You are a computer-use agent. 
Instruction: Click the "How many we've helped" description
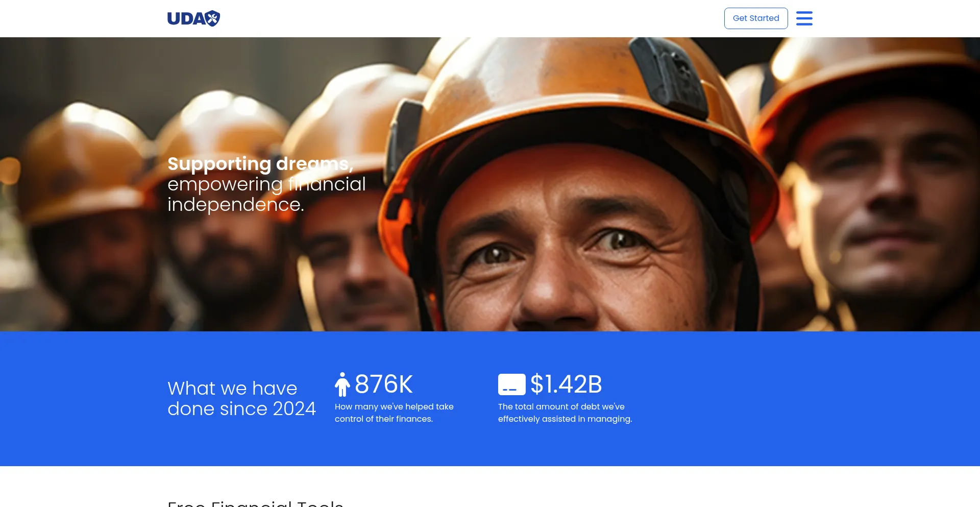point(394,413)
